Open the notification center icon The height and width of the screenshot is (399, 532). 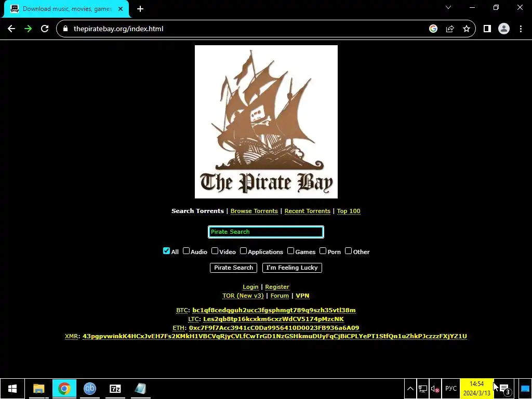coord(504,389)
